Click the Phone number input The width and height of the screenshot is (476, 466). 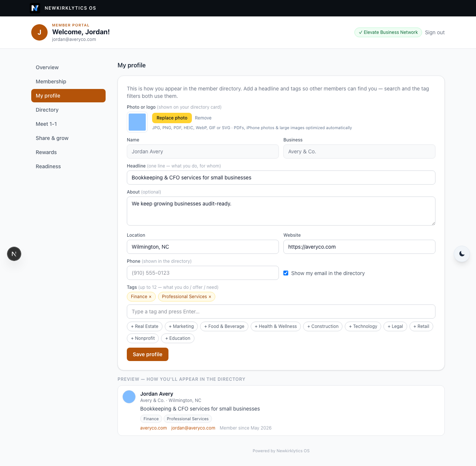(203, 273)
